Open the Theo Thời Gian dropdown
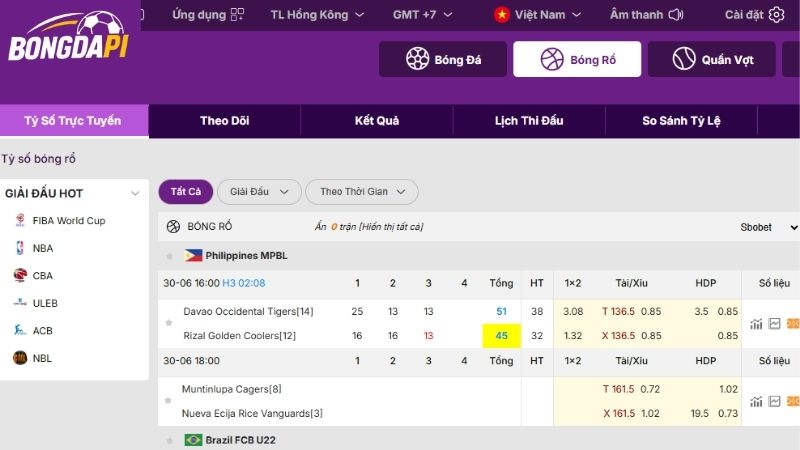 tap(362, 192)
